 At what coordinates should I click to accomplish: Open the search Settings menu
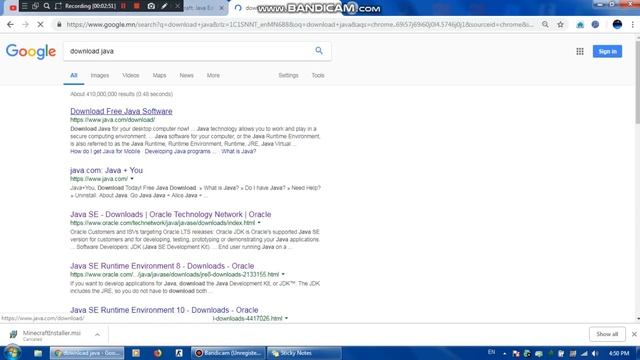pyautogui.click(x=288, y=76)
